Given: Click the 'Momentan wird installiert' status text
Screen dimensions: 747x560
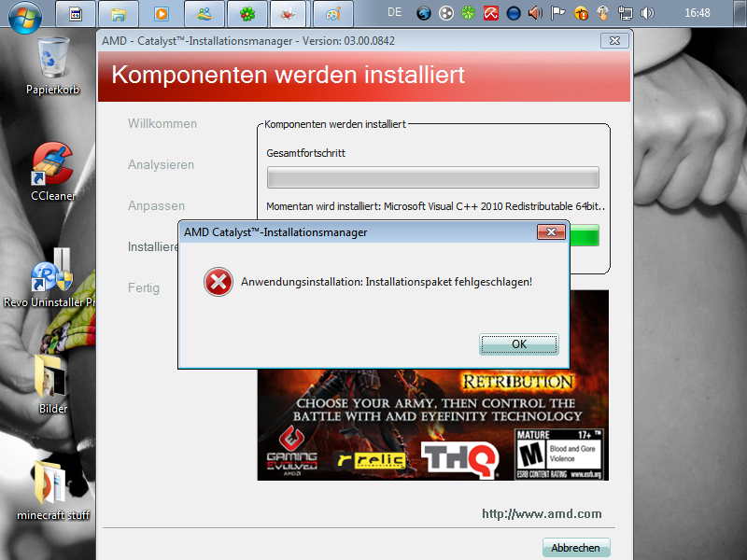Looking at the screenshot, I should click(435, 206).
